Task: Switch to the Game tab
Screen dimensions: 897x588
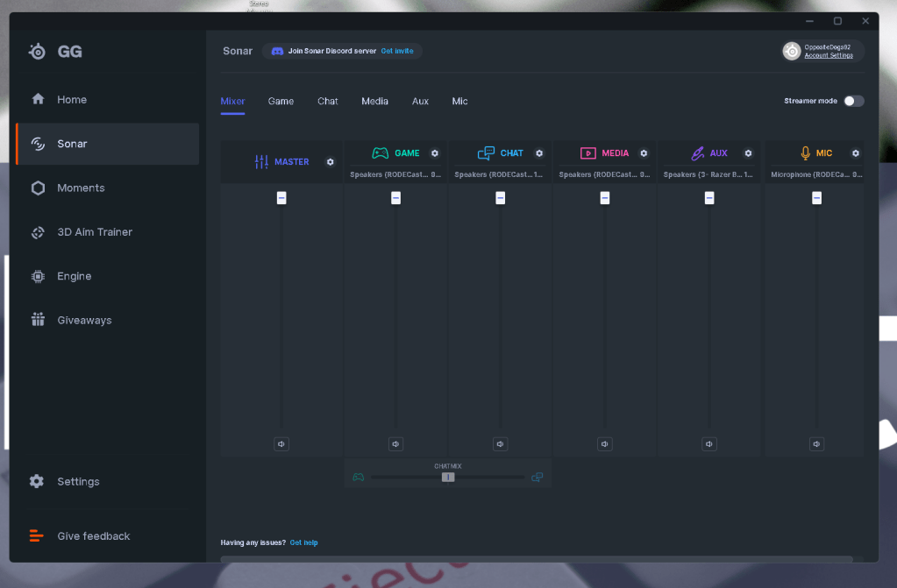Action: (281, 102)
